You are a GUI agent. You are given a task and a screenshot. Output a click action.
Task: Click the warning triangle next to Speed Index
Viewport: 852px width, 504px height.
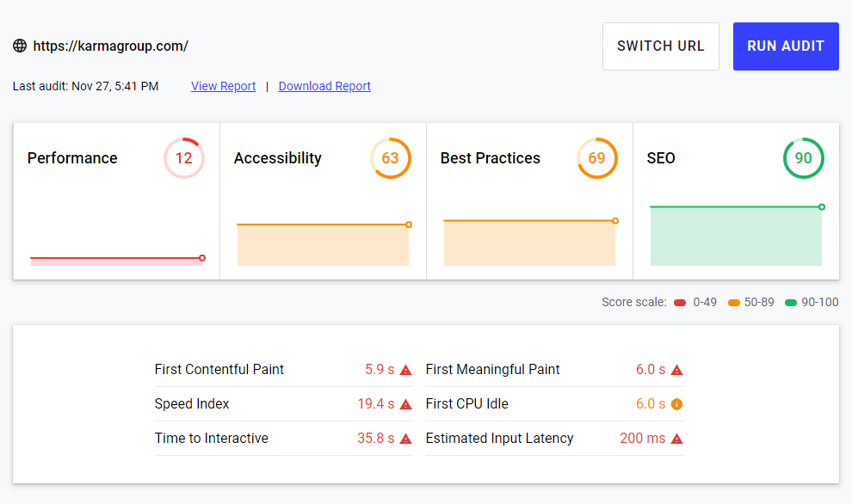(405, 404)
